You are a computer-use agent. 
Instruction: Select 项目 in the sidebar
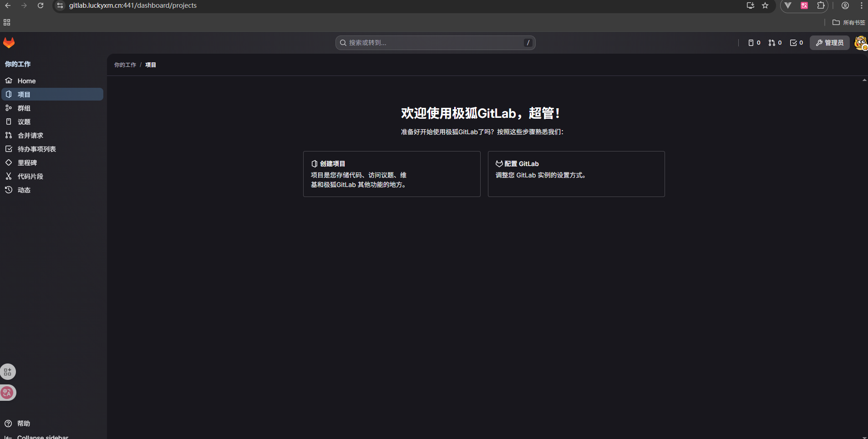[x=52, y=94]
